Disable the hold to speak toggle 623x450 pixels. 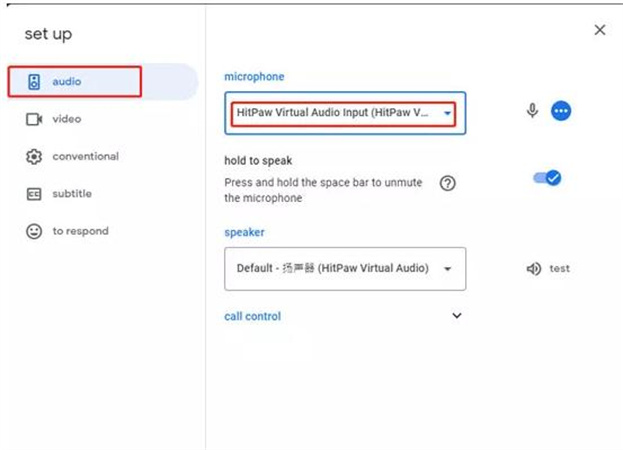[547, 178]
